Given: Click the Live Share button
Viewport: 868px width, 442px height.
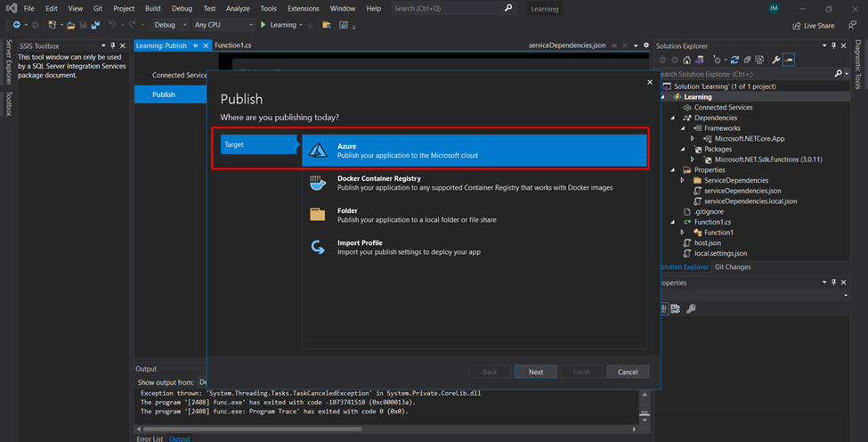Looking at the screenshot, I should point(813,26).
